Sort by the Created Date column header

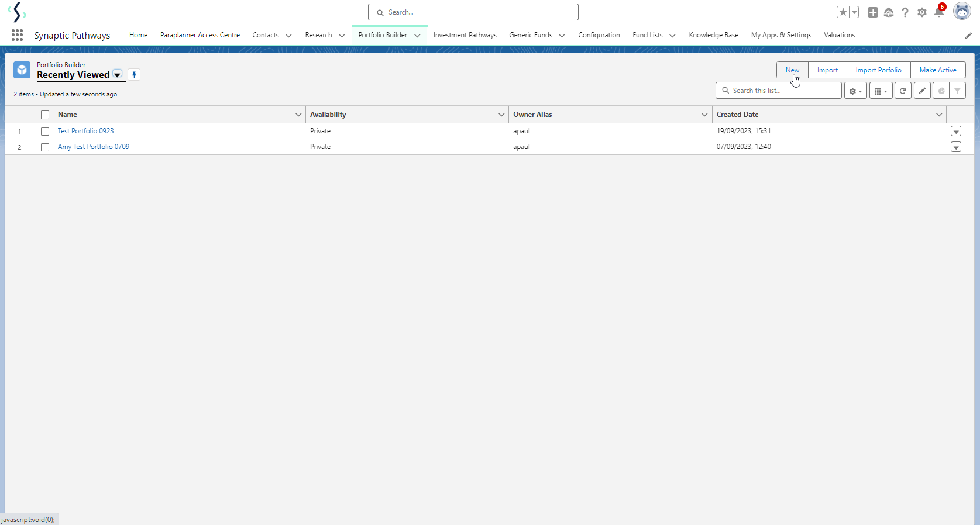point(737,115)
